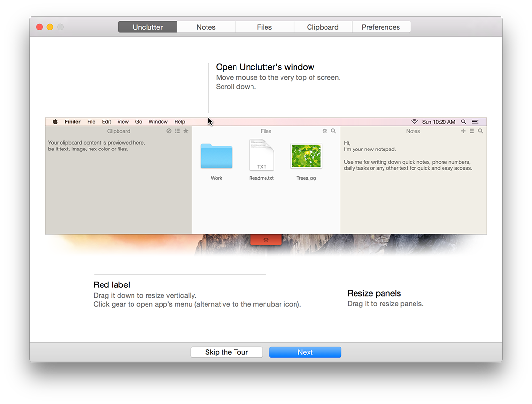The height and width of the screenshot is (404, 532).
Task: Click the clipboard history list icon
Action: [177, 131]
